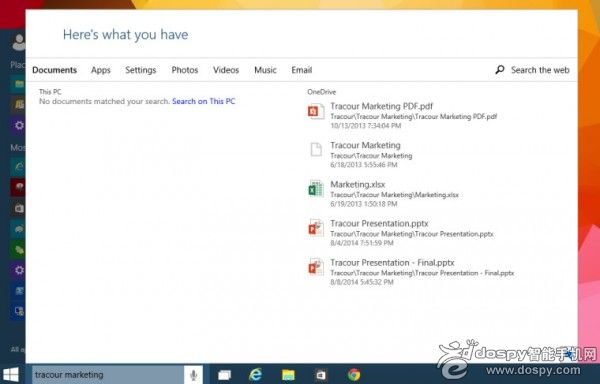The height and width of the screenshot is (384, 600).
Task: Open the Windows Start button
Action: point(11,375)
